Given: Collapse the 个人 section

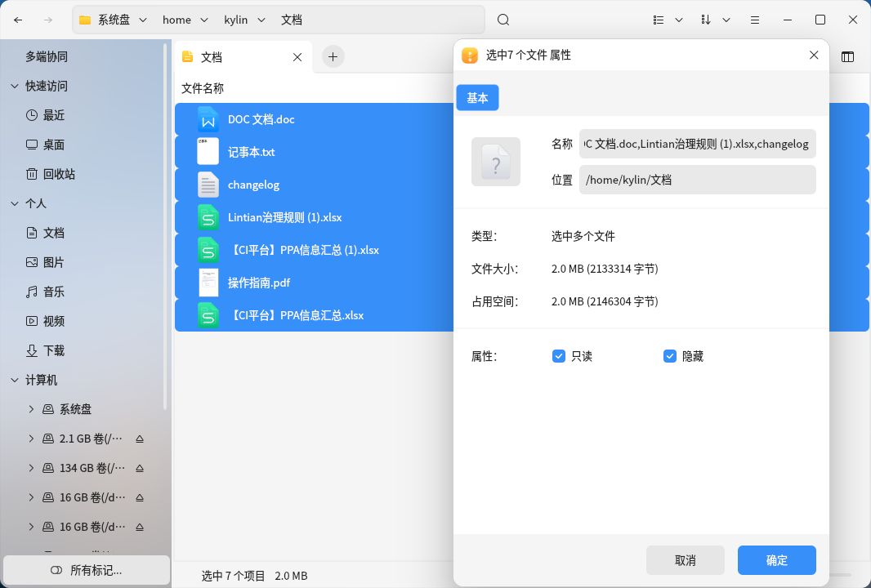Looking at the screenshot, I should pos(15,204).
